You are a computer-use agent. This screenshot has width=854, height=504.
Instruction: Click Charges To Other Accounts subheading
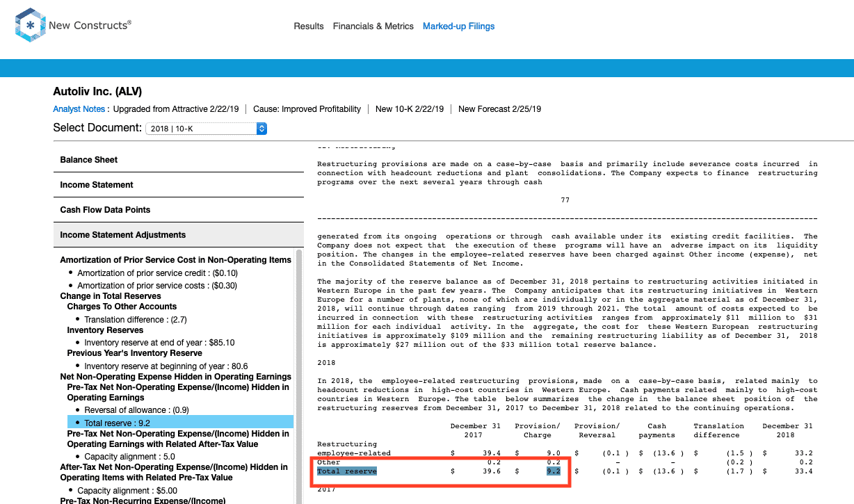(122, 307)
